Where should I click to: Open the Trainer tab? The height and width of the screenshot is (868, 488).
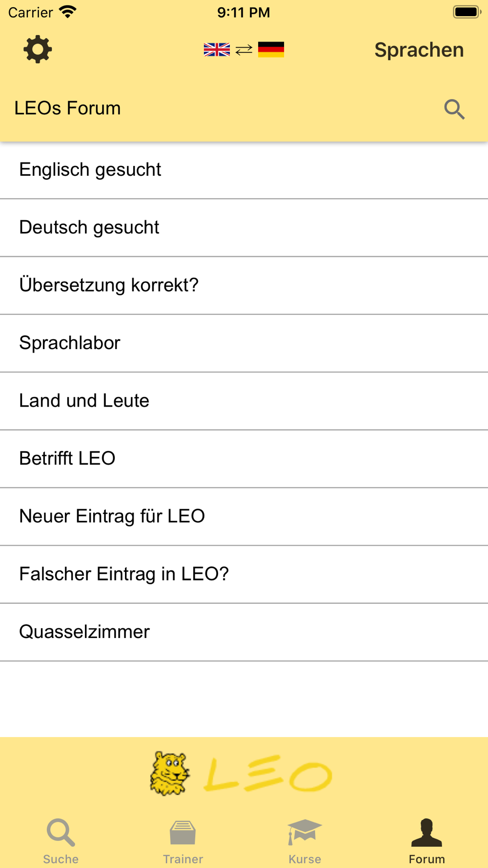(183, 841)
